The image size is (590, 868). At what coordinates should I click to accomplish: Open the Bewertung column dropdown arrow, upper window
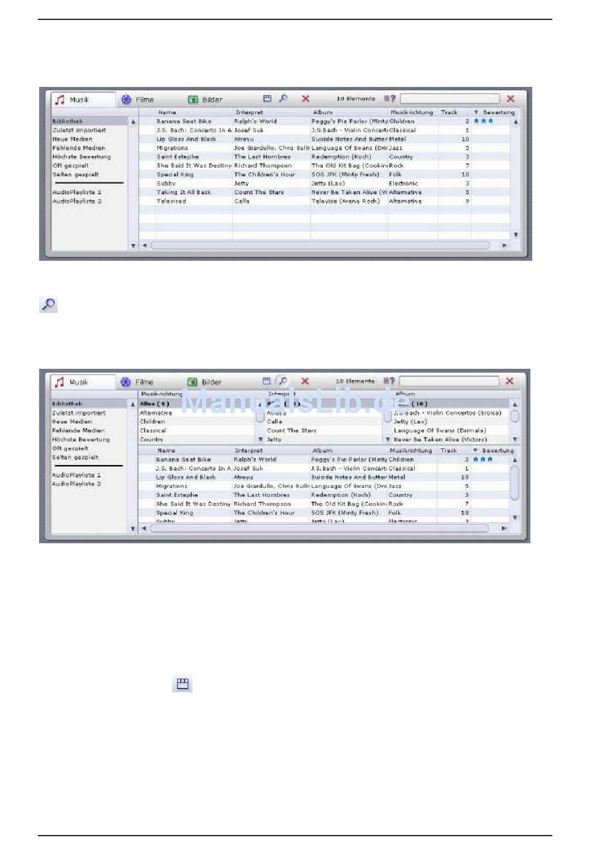click(x=476, y=112)
